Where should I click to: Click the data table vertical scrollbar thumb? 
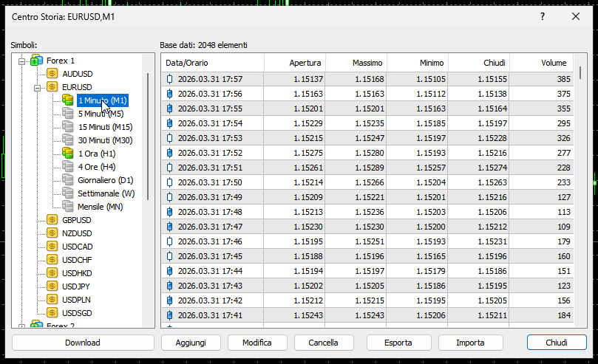pyautogui.click(x=580, y=72)
